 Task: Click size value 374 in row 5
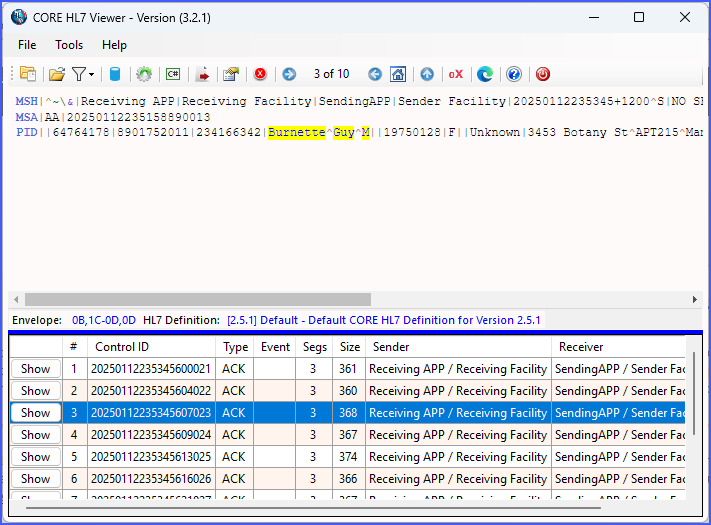(x=348, y=457)
